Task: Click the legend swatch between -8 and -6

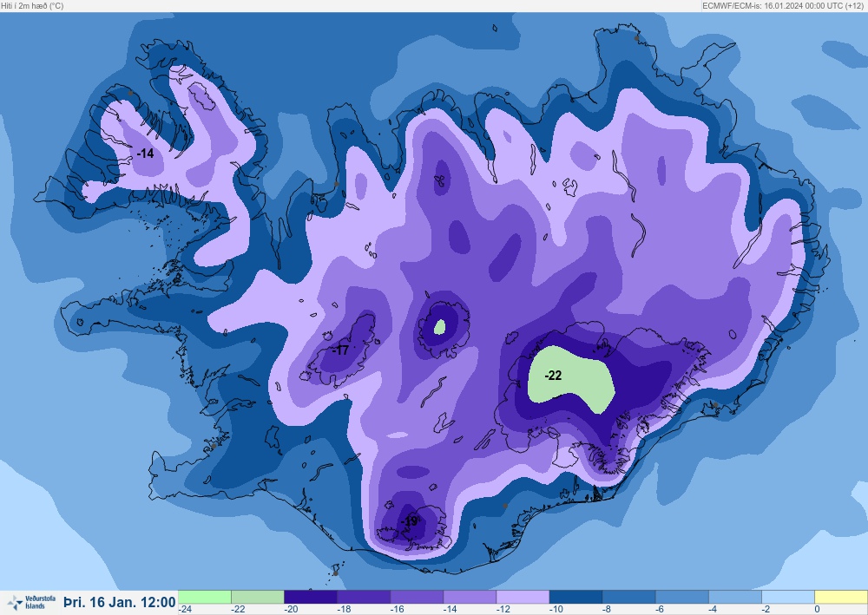Action: point(628,597)
